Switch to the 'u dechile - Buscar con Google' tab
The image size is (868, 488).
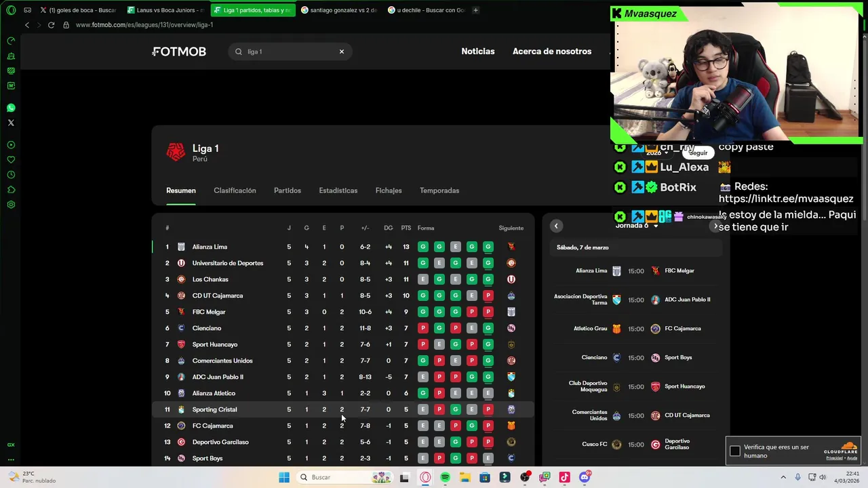point(427,10)
